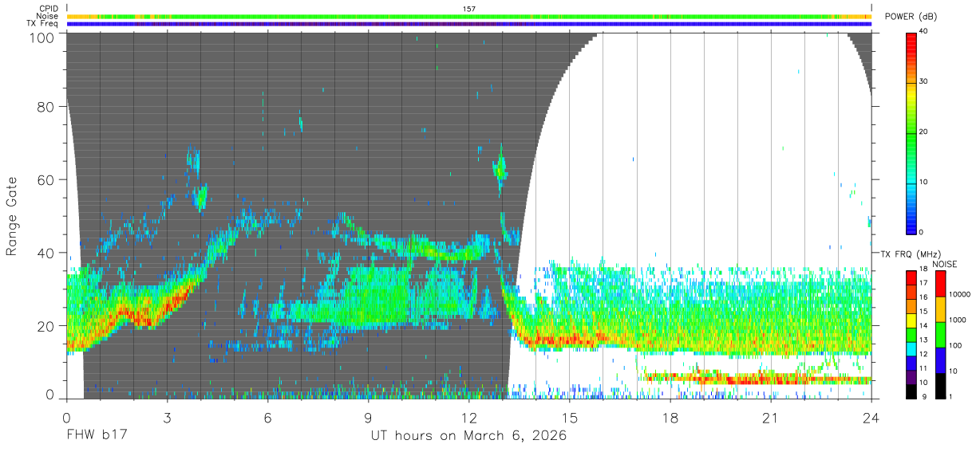Click the UT hours on March 6, 2026 title

(x=469, y=437)
